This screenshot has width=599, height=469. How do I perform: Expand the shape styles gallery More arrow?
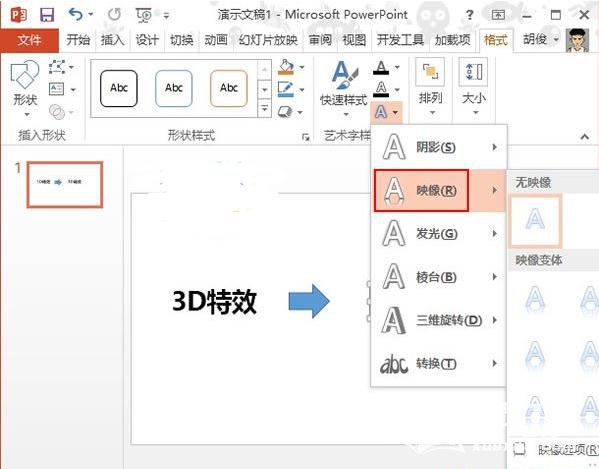click(x=264, y=108)
